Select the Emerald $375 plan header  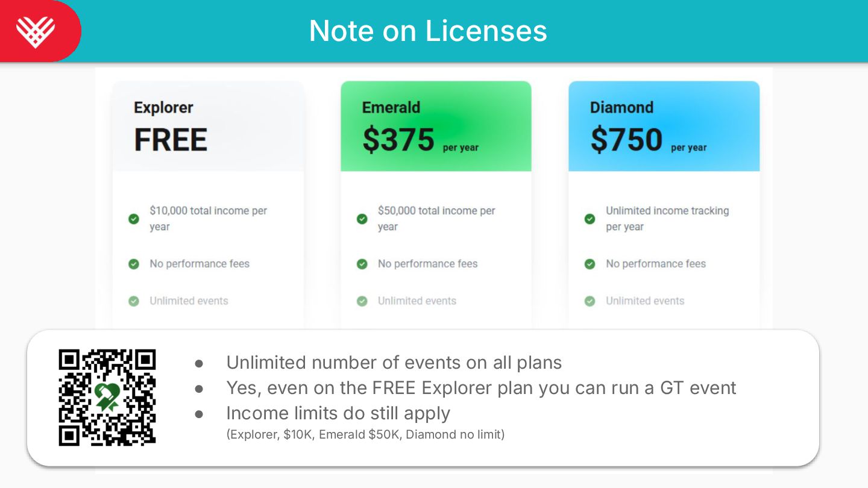436,127
